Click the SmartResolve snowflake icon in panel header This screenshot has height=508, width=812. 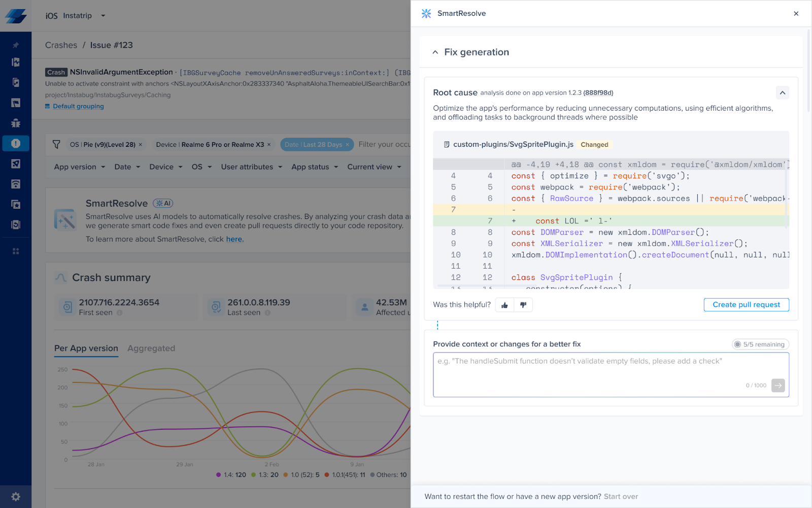426,13
